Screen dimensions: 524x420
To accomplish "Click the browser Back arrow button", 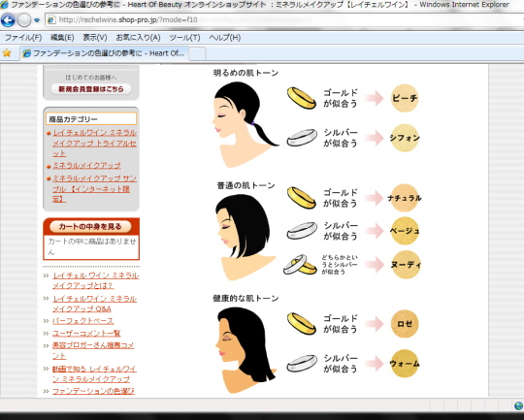I will [x=8, y=20].
